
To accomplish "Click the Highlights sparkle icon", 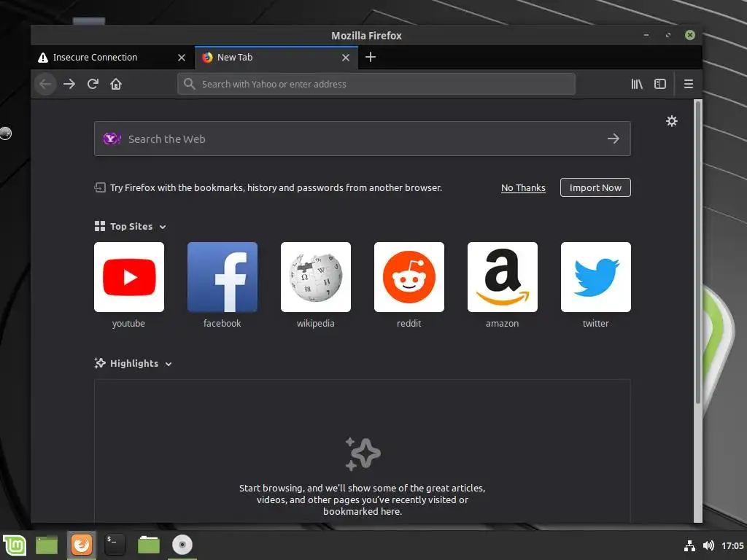I will [x=99, y=363].
